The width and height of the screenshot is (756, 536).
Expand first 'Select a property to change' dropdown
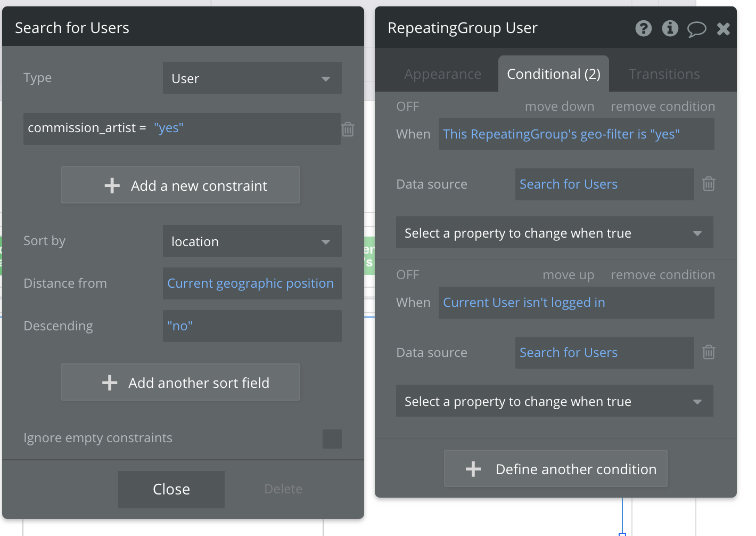554,233
